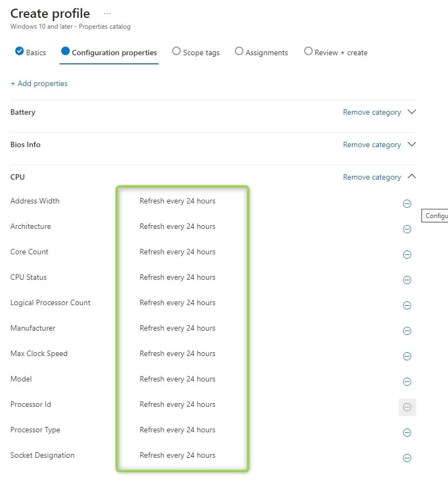The image size is (448, 494).
Task: Switch to the Assignments step
Action: (261, 52)
